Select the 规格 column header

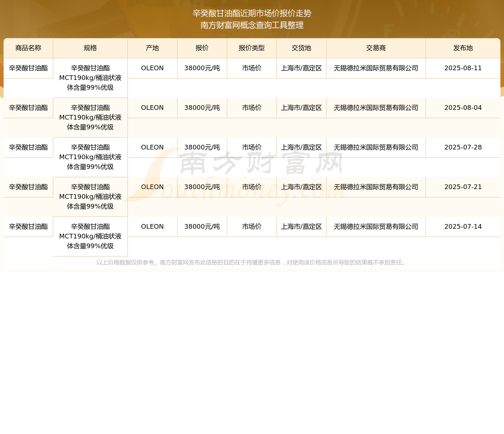coord(90,48)
